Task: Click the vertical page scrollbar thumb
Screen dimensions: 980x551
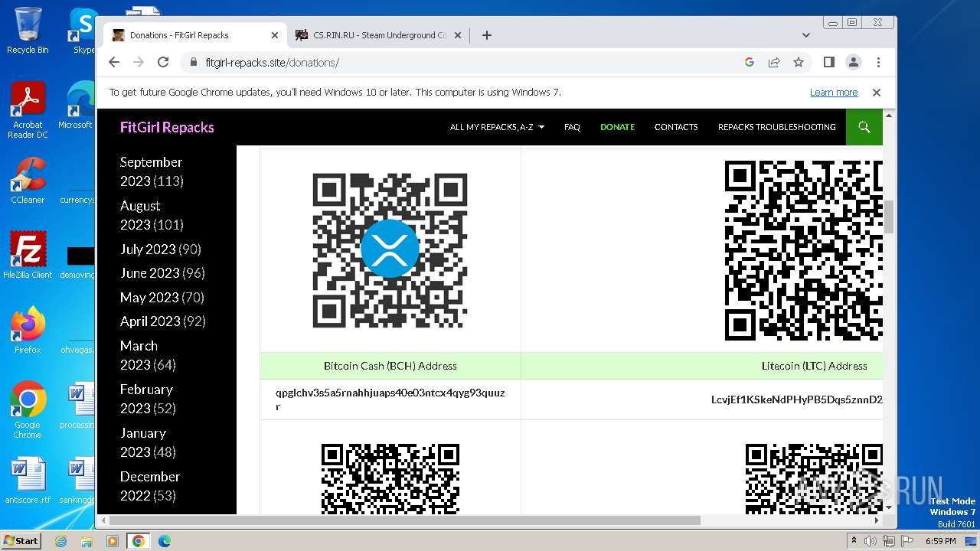Action: (889, 217)
